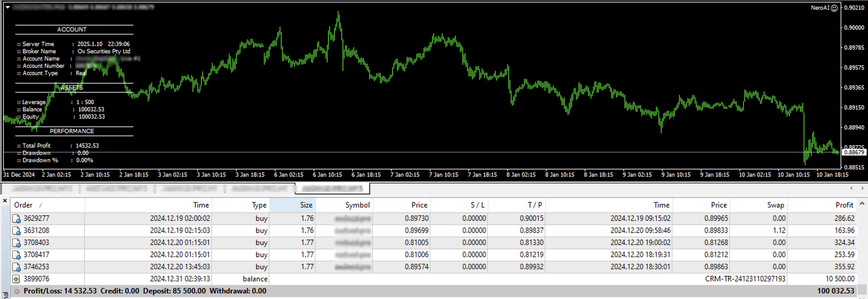This screenshot has height=299, width=868.
Task: Click profit value 355.92
Action: pyautogui.click(x=844, y=267)
